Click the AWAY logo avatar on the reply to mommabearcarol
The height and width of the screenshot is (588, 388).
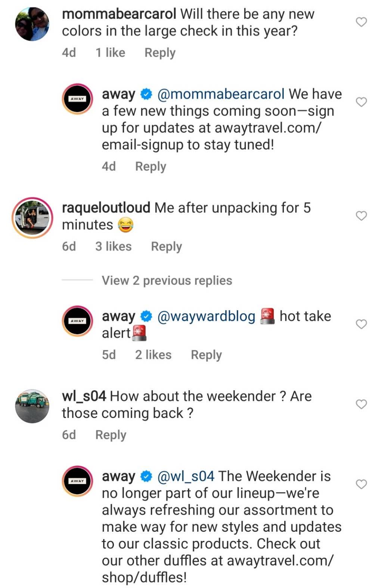point(77,98)
